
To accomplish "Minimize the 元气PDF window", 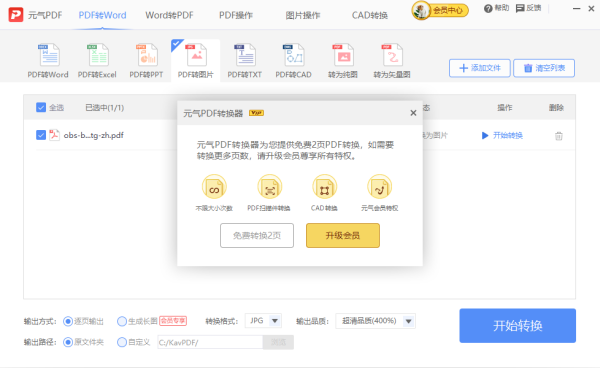I will click(576, 8).
